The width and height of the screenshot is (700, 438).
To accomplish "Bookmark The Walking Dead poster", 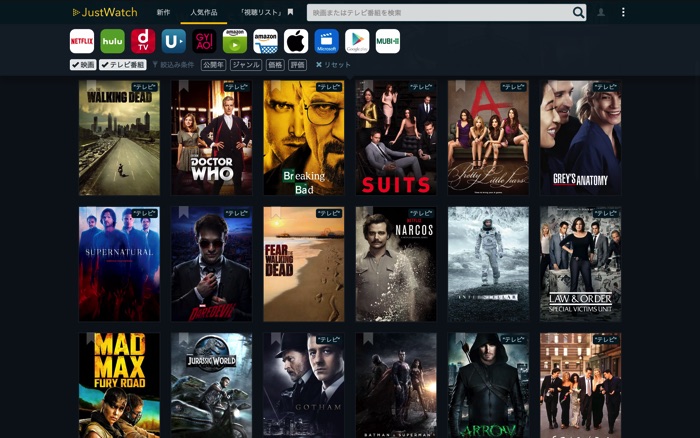I will coord(91,86).
